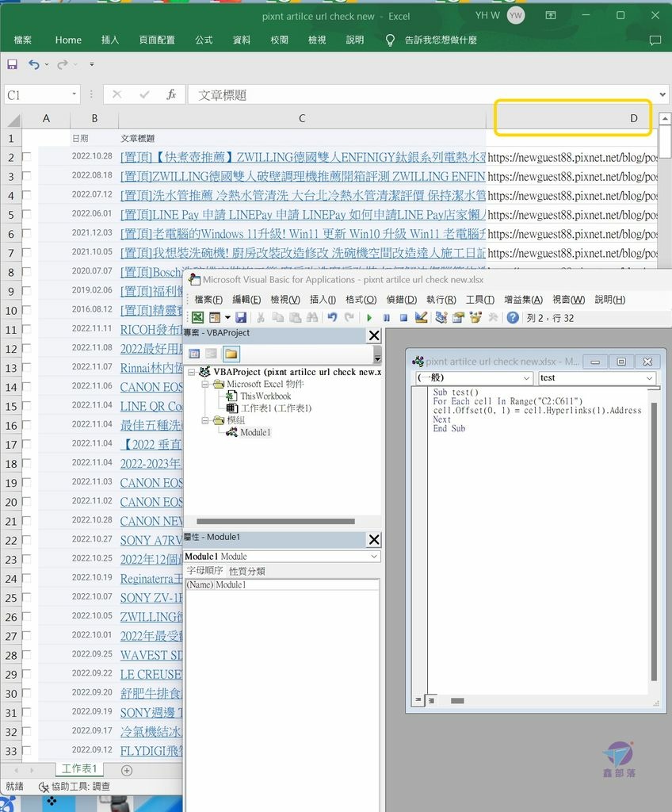Open the LINE Pay 申請 link in row 5
This screenshot has width=672, height=812.
[x=303, y=214]
